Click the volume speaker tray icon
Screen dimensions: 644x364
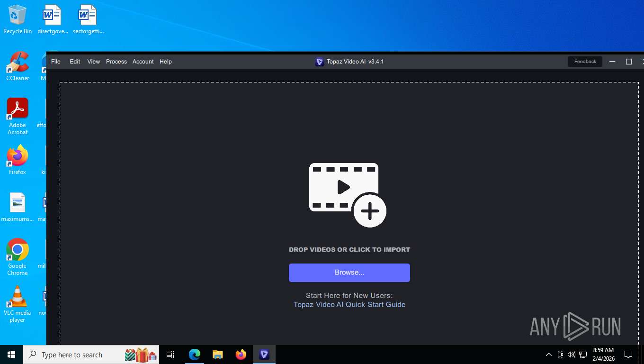(x=572, y=355)
